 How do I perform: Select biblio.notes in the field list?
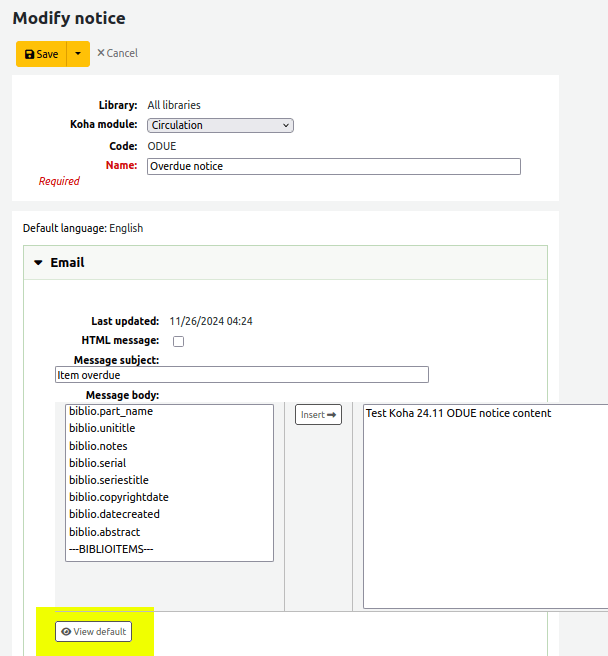coord(169,446)
